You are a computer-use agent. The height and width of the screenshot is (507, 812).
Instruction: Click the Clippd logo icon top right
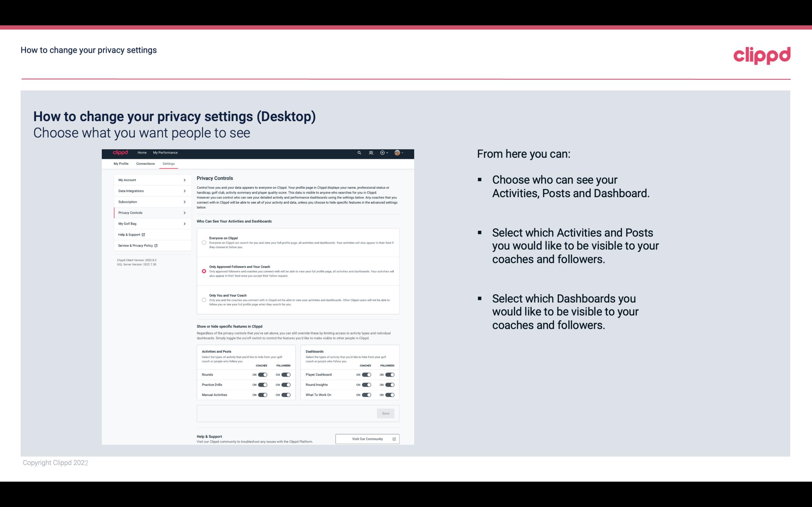point(762,54)
